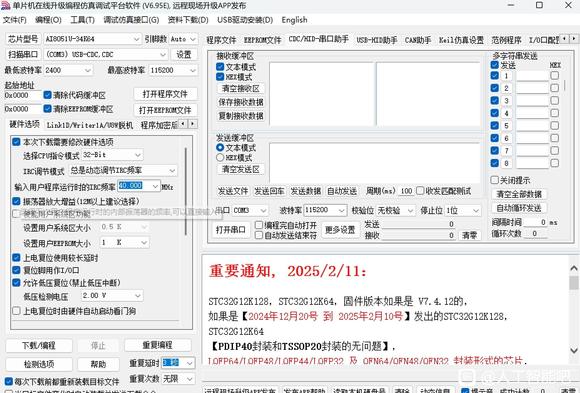Open the 最高波特率 115200 dropdown
Image resolution: width=580 pixels, height=393 pixels.
click(x=173, y=70)
